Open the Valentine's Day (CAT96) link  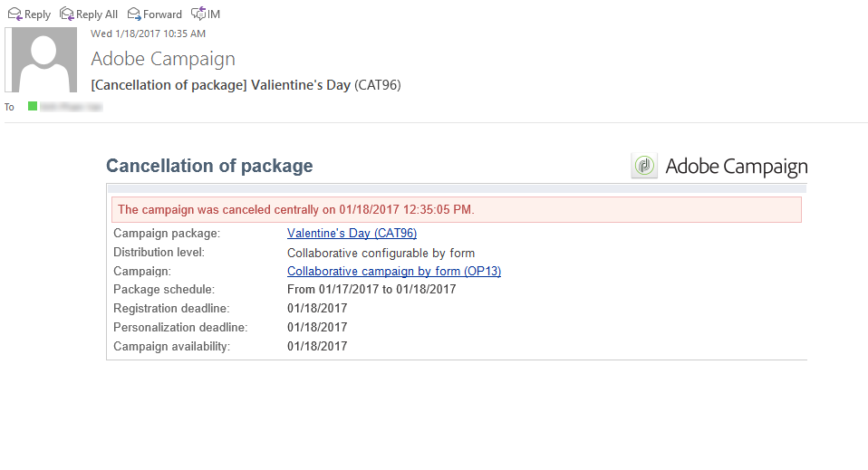point(352,234)
